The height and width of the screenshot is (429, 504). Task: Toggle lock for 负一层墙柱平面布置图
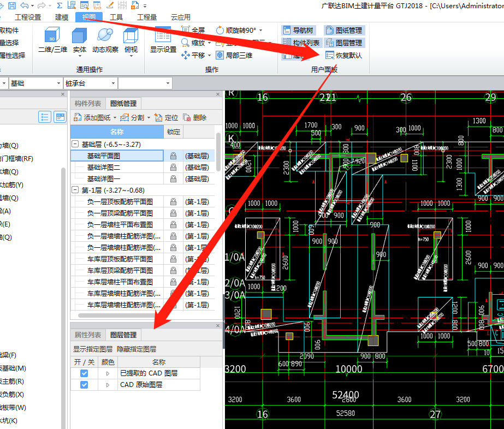tap(173, 225)
